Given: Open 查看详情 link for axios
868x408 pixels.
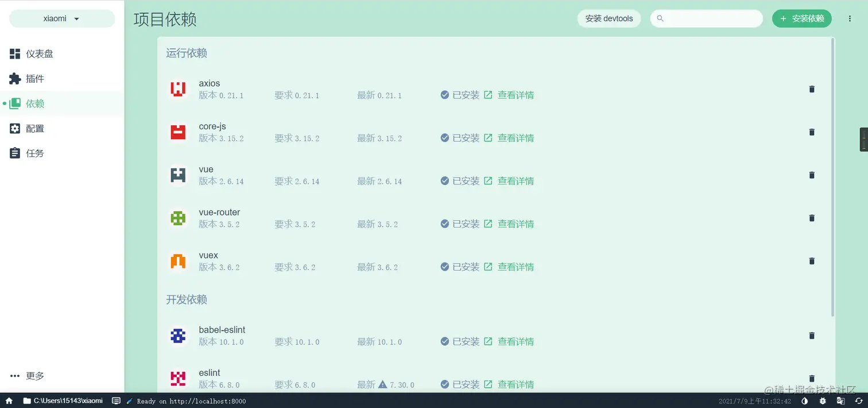Looking at the screenshot, I should click(509, 95).
